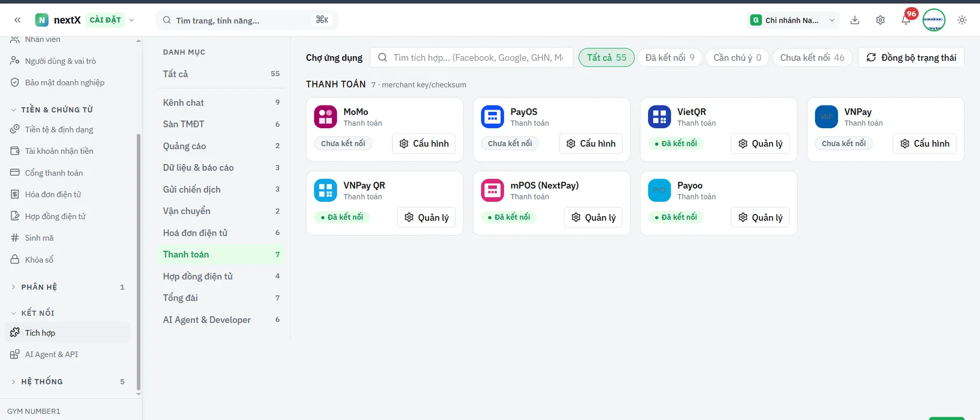Select category Vận chuyển
Viewport: 980px width, 420px height.
pyautogui.click(x=221, y=211)
